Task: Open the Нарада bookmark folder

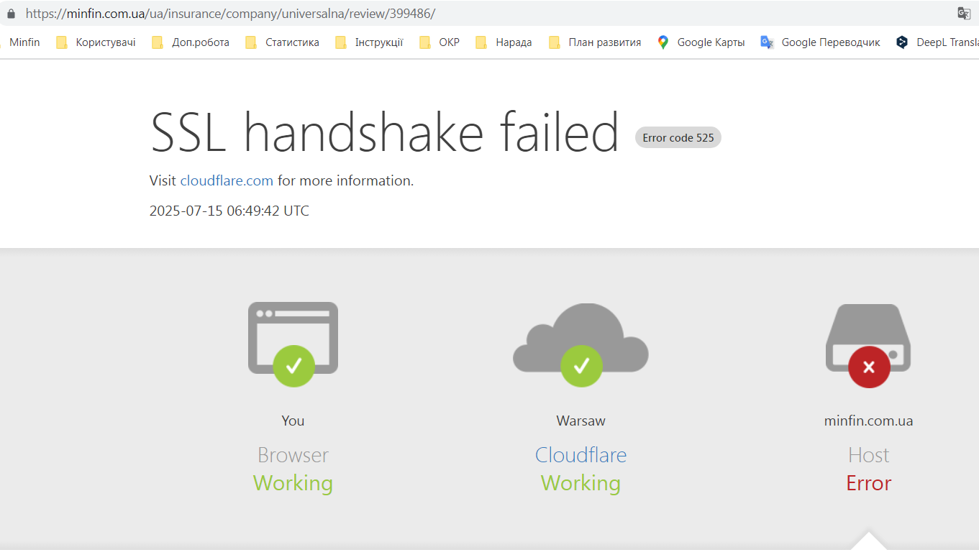Action: (x=504, y=42)
